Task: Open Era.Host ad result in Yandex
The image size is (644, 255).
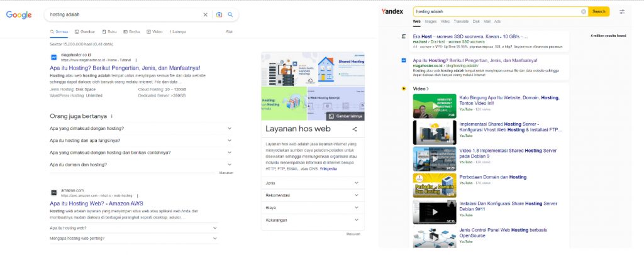Action: [470, 36]
